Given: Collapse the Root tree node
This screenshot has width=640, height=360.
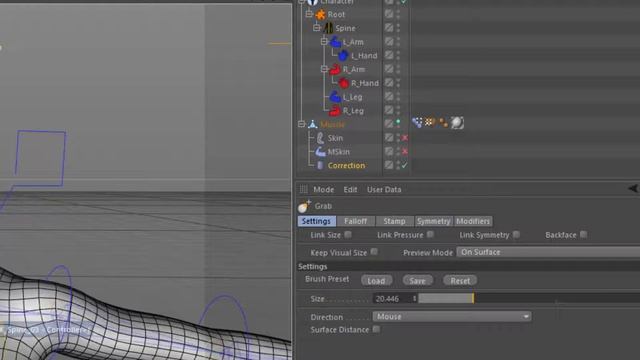Looking at the screenshot, I should pyautogui.click(x=309, y=14).
